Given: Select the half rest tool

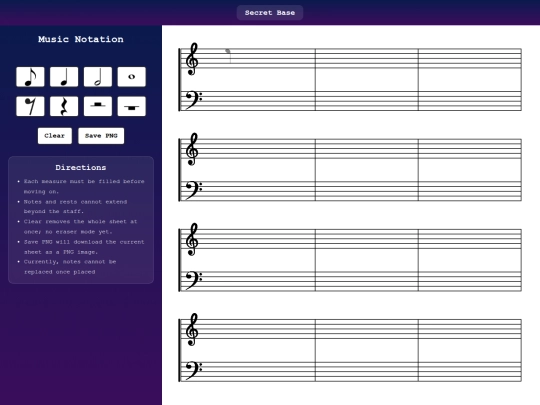Looking at the screenshot, I should pos(98,106).
